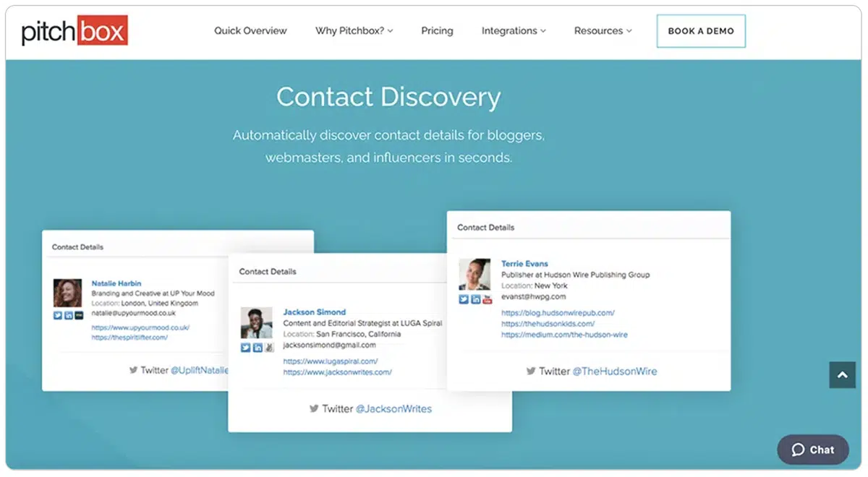Viewport: 868px width, 477px height.
Task: Click 'Publisher at Hudson Wire Publishing Group' text
Action: 576,275
